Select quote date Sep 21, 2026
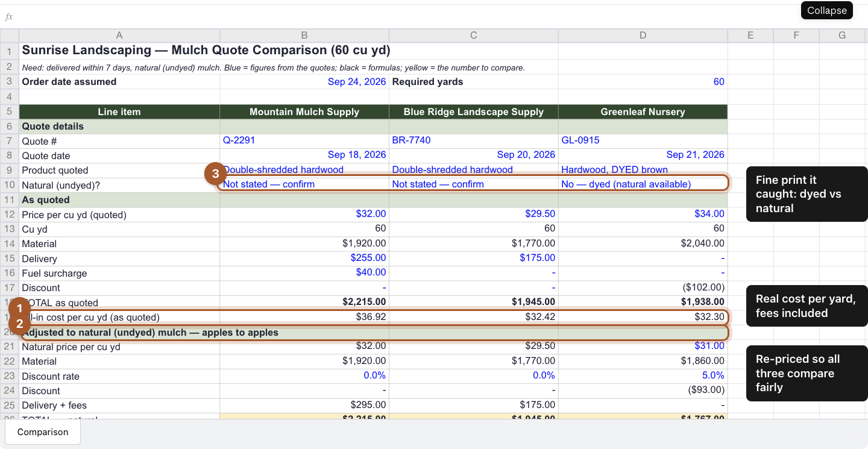The height and width of the screenshot is (449, 868). click(x=643, y=155)
